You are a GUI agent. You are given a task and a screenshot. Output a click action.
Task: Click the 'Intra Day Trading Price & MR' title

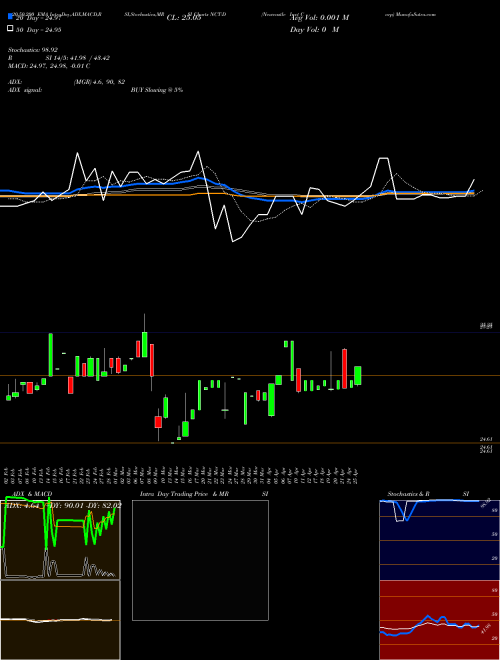tap(184, 494)
